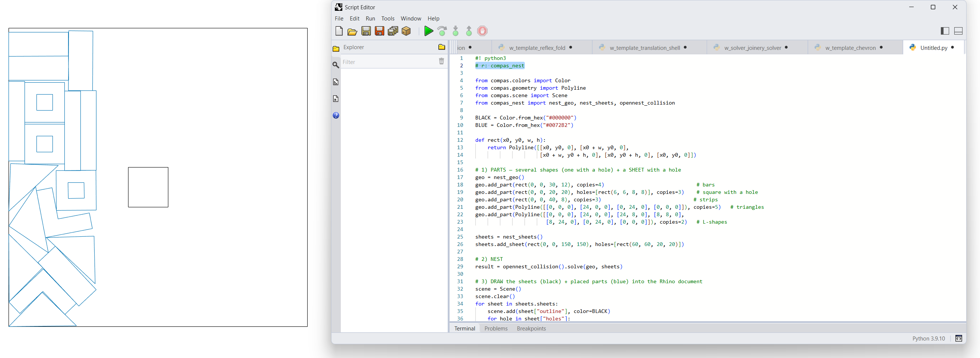The image size is (980, 358).
Task: Click line number 12 in the gutter
Action: (x=460, y=140)
